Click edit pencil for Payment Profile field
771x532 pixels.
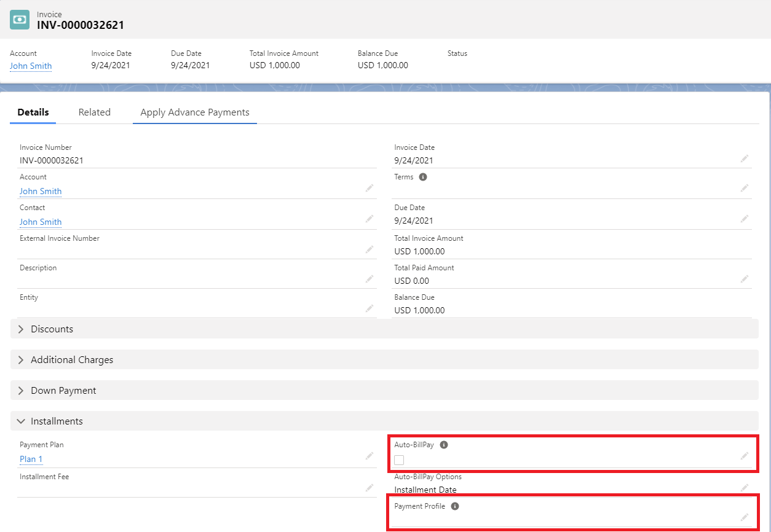pos(744,517)
